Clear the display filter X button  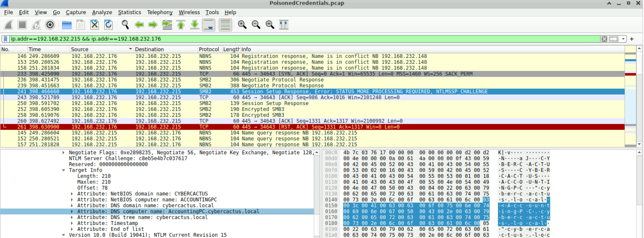coord(604,39)
